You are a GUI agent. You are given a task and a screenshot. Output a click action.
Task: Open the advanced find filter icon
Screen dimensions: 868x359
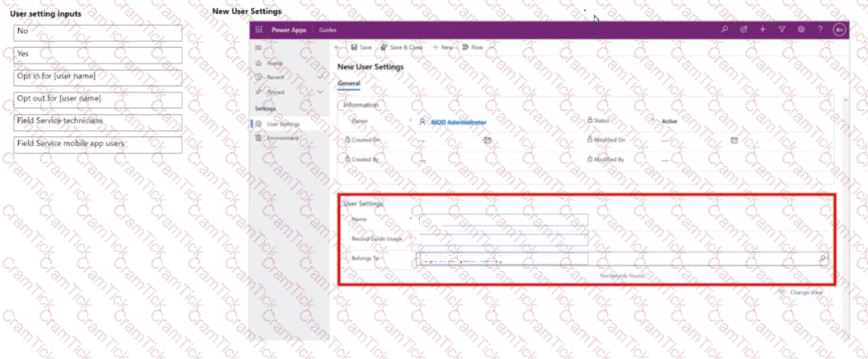[781, 29]
